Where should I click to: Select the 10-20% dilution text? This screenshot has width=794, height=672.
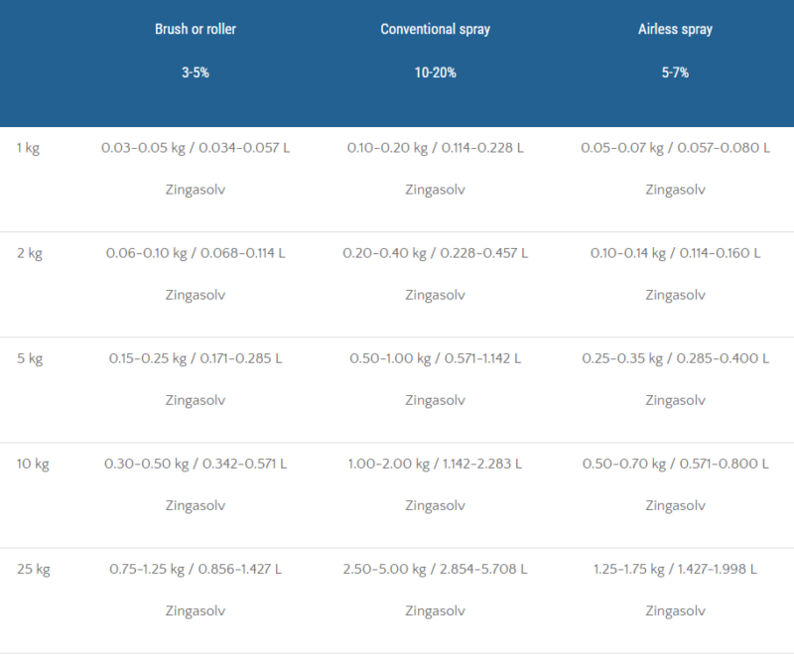435,72
